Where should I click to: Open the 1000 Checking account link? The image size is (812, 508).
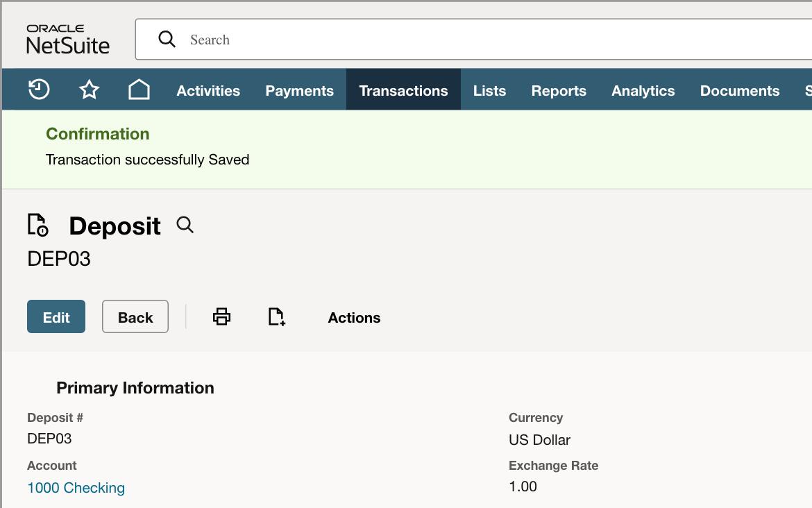(76, 488)
